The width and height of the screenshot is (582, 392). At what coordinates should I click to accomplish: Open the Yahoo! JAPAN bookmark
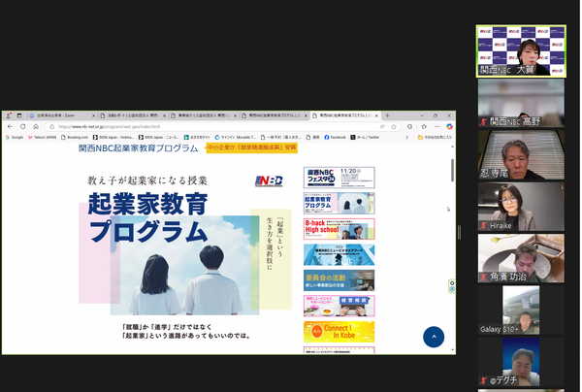43,138
